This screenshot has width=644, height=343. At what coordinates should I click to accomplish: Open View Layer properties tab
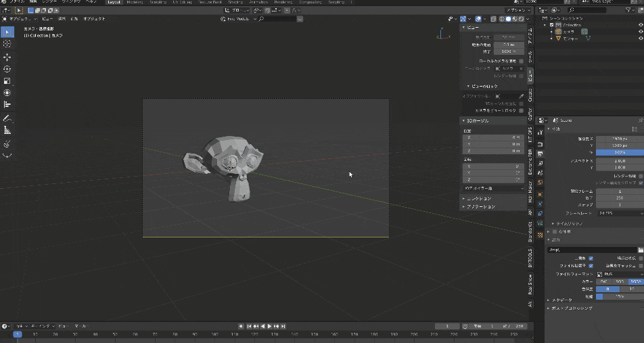(540, 164)
